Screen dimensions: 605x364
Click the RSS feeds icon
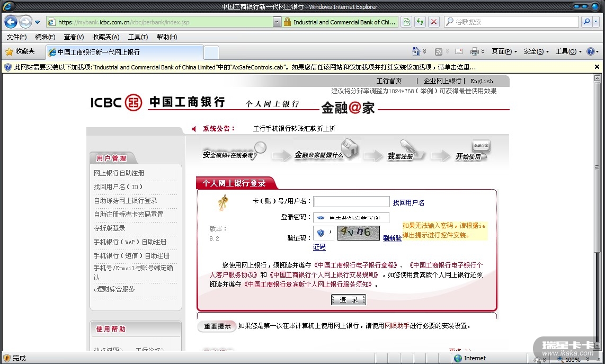(x=438, y=52)
